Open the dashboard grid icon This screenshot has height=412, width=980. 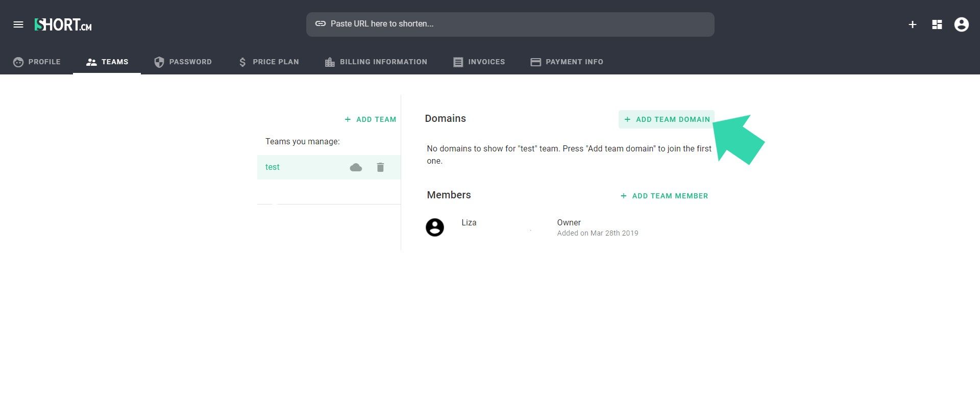(x=937, y=24)
